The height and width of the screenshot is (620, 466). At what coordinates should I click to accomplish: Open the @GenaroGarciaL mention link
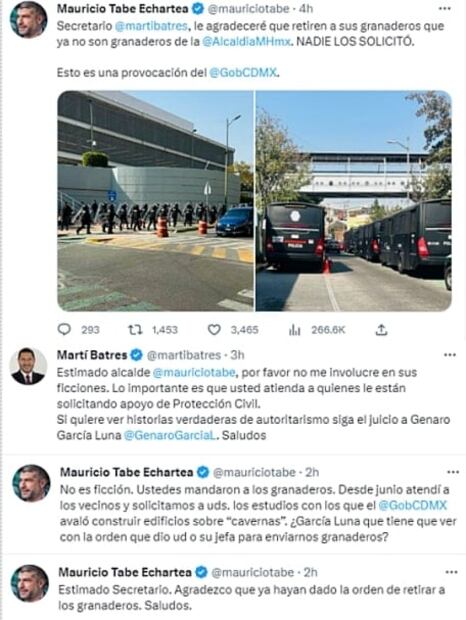pos(170,435)
